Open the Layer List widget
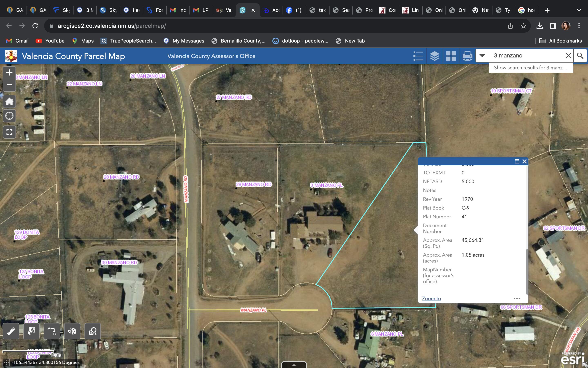 tap(434, 56)
